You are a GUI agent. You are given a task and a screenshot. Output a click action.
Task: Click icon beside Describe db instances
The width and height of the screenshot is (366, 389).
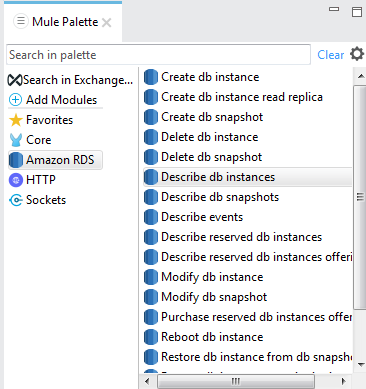[x=151, y=177]
